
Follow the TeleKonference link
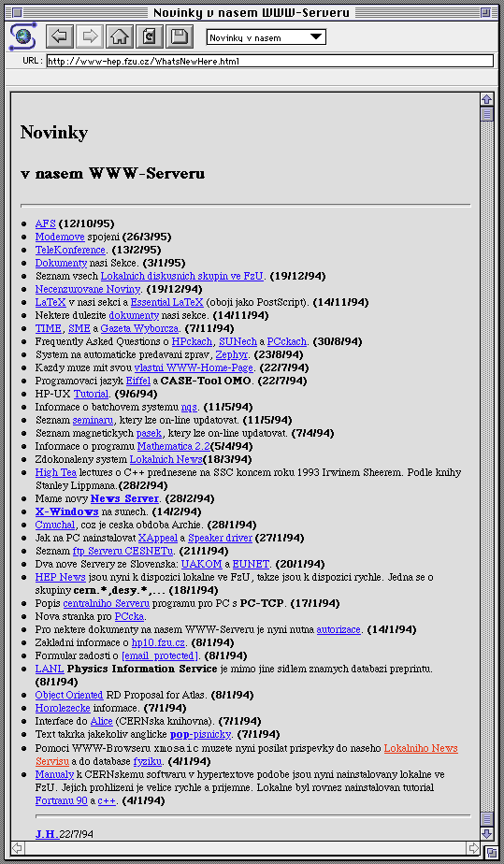[70, 250]
